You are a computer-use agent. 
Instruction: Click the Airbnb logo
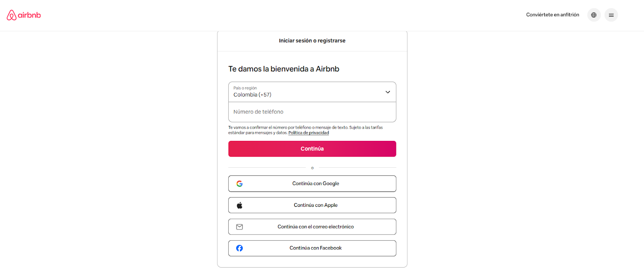tap(24, 15)
